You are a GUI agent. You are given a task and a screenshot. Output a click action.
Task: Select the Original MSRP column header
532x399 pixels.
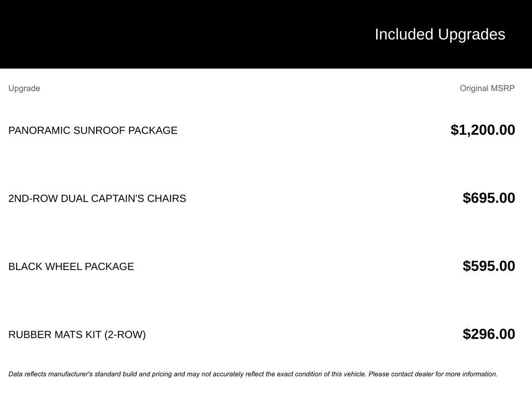coord(487,88)
